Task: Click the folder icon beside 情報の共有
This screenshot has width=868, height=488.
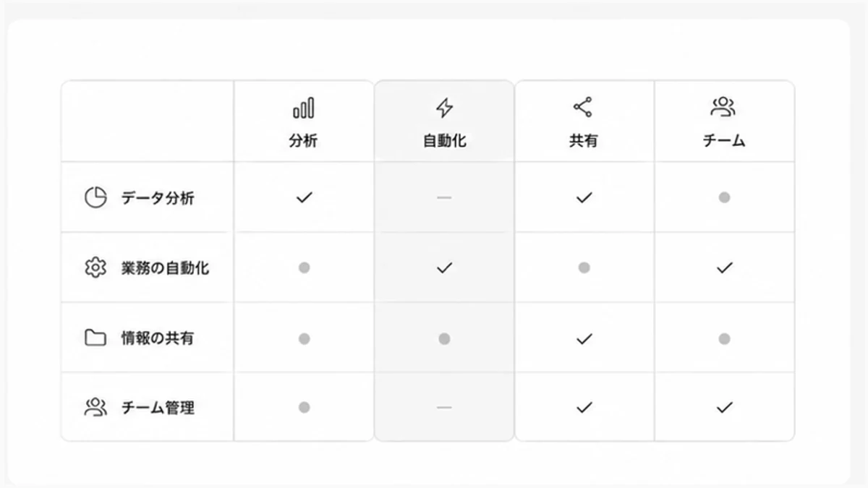Action: [95, 338]
